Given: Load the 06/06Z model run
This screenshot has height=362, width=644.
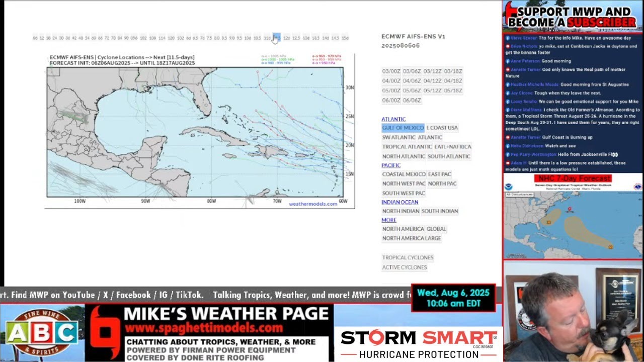Looking at the screenshot, I should pyautogui.click(x=412, y=101).
